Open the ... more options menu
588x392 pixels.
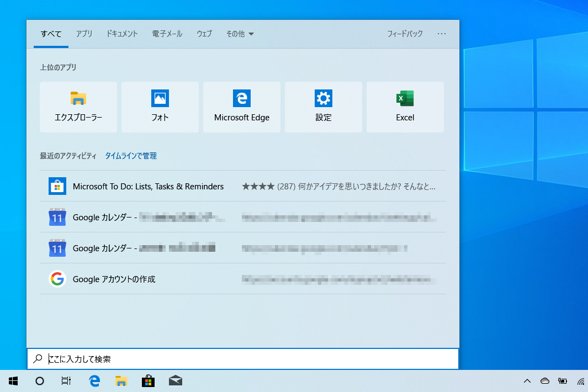click(x=441, y=34)
